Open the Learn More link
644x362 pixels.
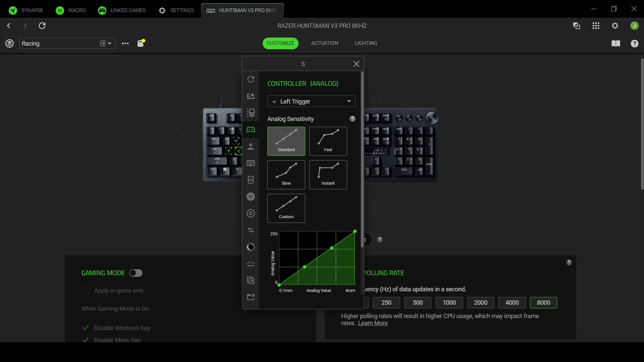pos(372,323)
